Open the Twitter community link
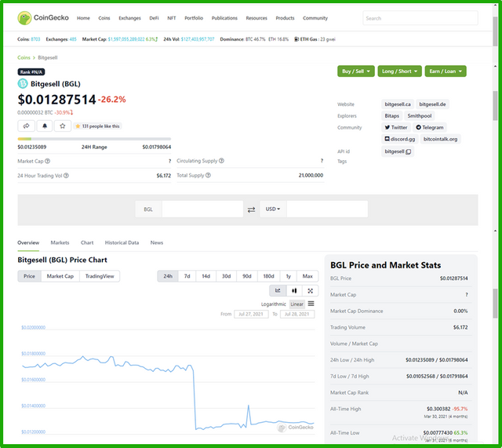 pos(396,127)
